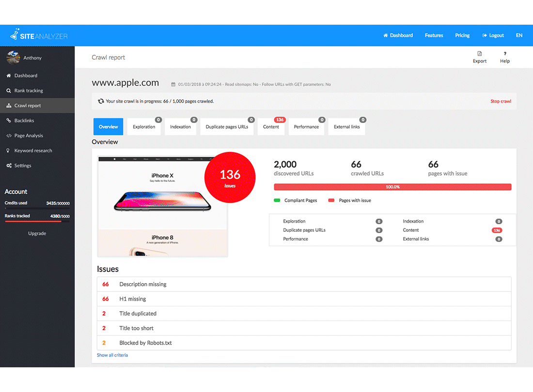Viewport: 533px width, 392px height.
Task: Click the green Compliant Pages legend swatch
Action: click(277, 200)
